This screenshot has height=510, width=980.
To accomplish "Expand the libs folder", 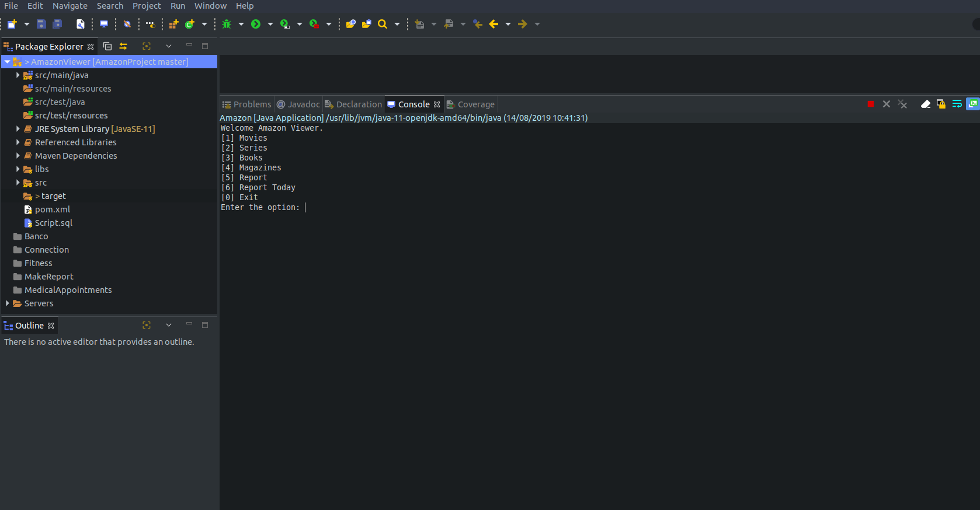I will 18,169.
